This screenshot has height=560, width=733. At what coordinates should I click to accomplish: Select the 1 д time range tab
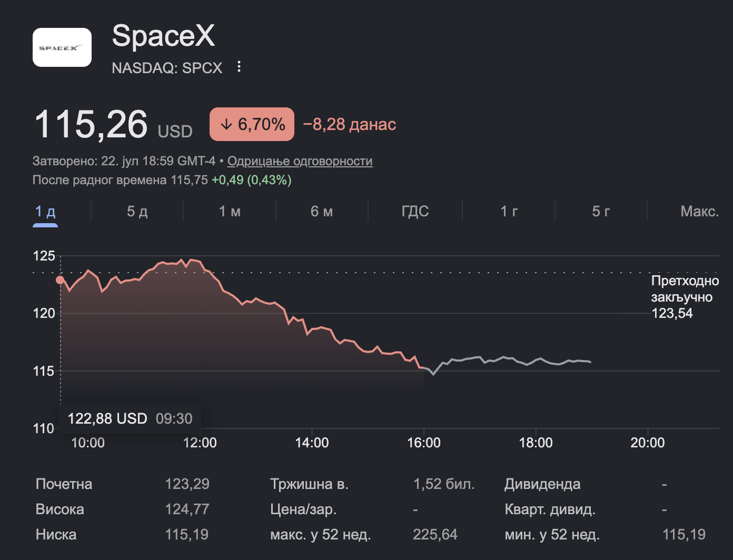(x=45, y=212)
